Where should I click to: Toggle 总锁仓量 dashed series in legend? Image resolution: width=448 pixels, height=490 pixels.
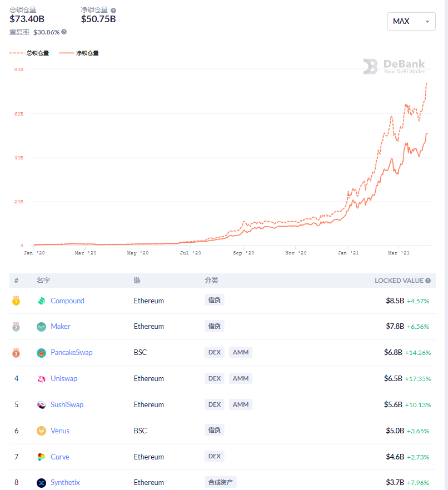[x=29, y=53]
